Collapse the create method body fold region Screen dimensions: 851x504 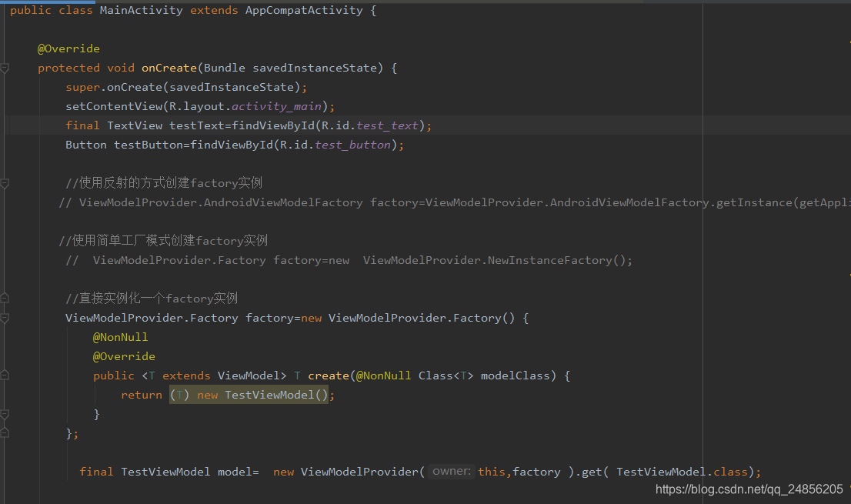[x=5, y=375]
